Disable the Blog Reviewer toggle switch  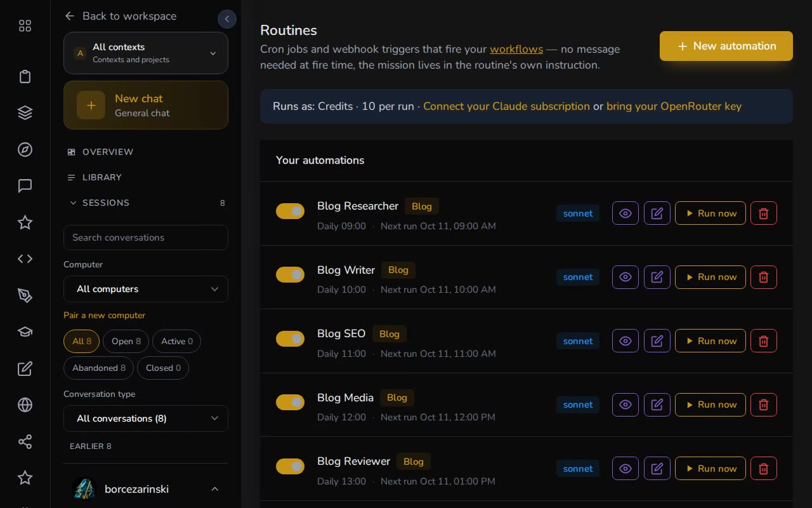click(290, 466)
